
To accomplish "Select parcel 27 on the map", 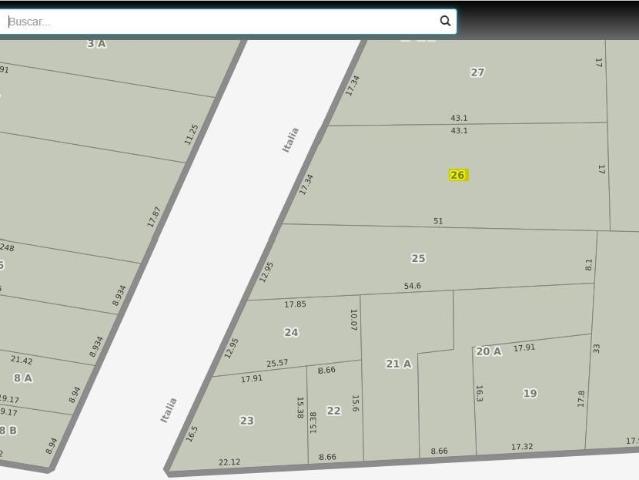I will click(478, 73).
